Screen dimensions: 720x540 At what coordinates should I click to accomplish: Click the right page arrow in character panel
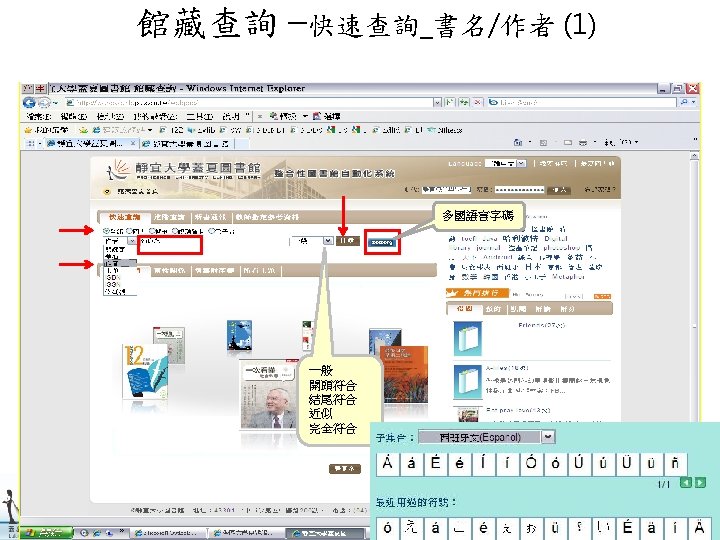[700, 483]
